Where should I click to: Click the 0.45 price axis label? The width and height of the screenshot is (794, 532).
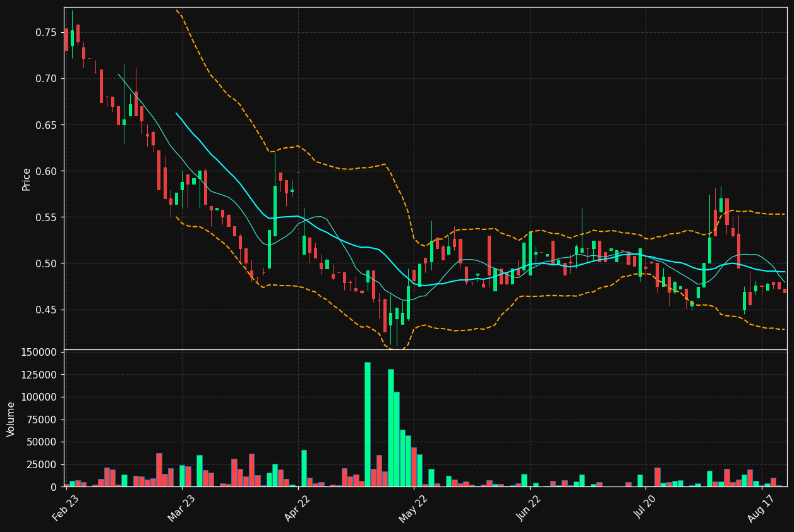[47, 310]
